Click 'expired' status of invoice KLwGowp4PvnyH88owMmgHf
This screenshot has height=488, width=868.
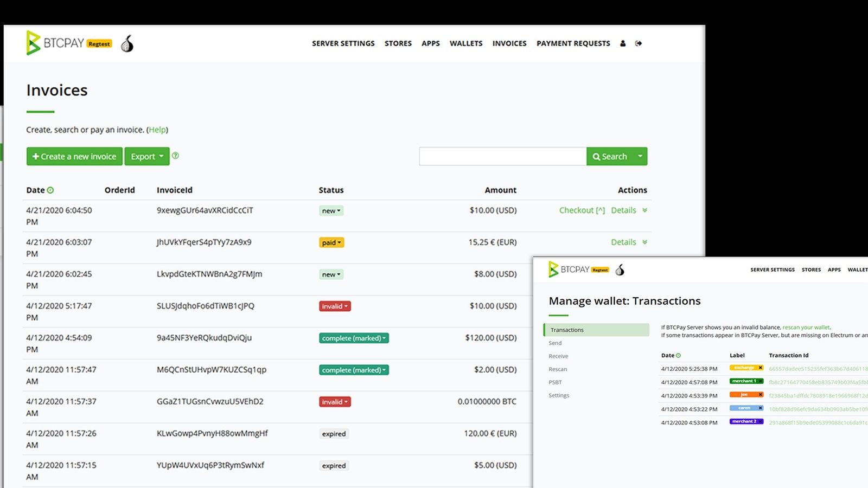(334, 434)
